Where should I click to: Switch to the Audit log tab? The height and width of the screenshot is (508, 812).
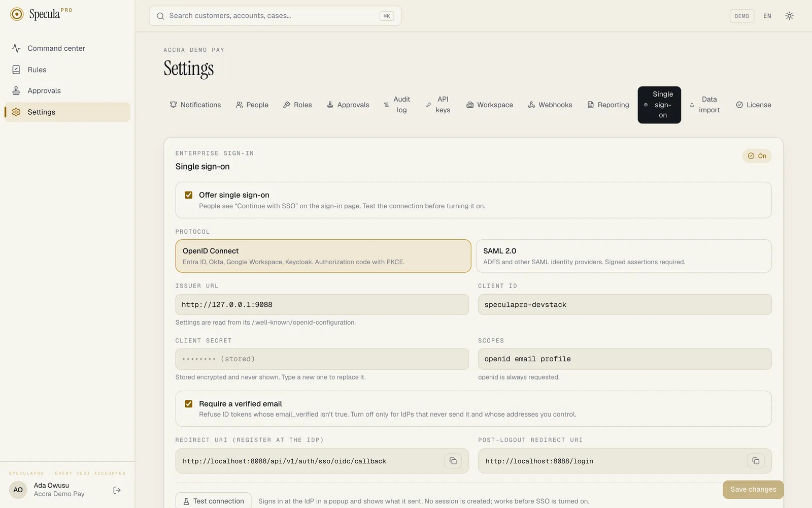(x=397, y=105)
